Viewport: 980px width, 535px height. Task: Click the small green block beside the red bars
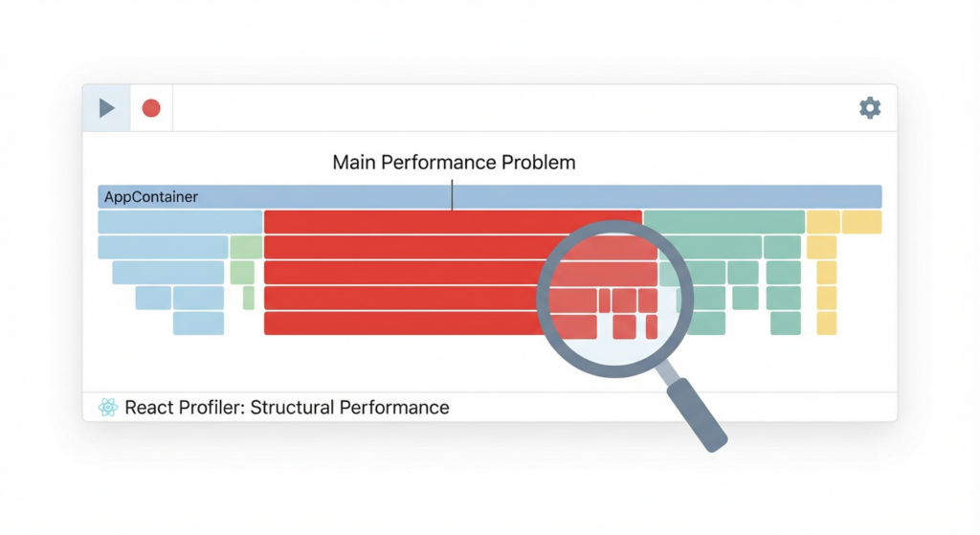point(245,247)
